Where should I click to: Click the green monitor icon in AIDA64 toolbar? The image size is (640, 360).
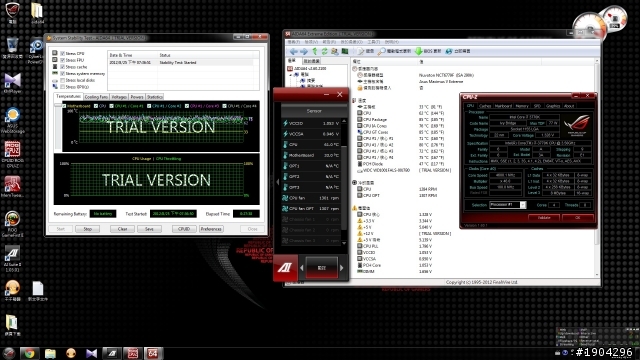pyautogui.click(x=345, y=51)
